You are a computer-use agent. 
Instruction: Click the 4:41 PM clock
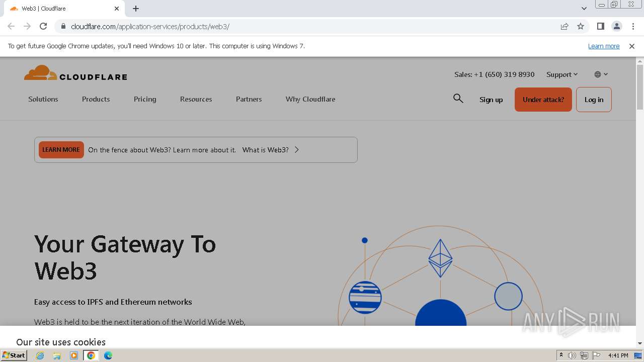[x=618, y=355]
